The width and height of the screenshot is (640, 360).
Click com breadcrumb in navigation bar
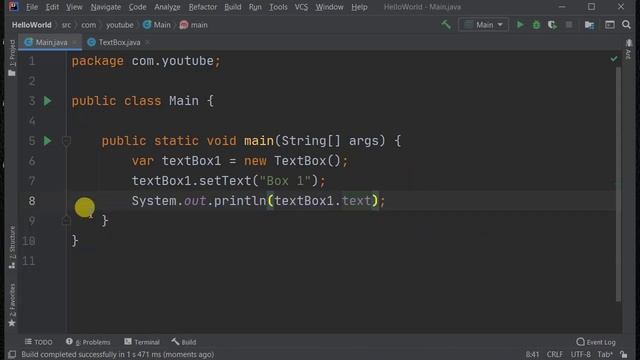click(89, 25)
